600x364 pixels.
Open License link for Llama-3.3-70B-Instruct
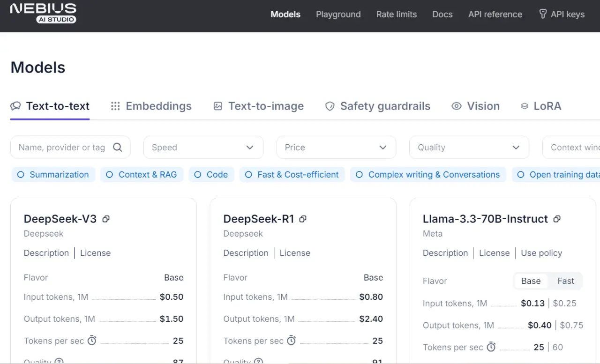(495, 253)
